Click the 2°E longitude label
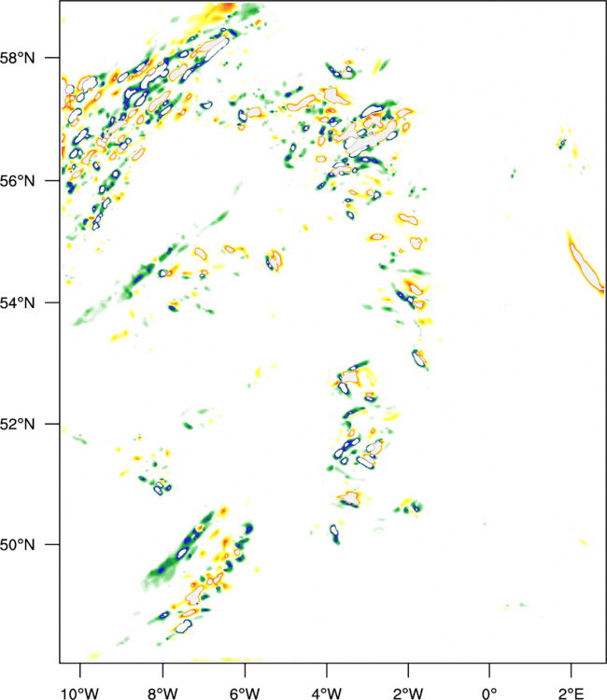 [572, 693]
